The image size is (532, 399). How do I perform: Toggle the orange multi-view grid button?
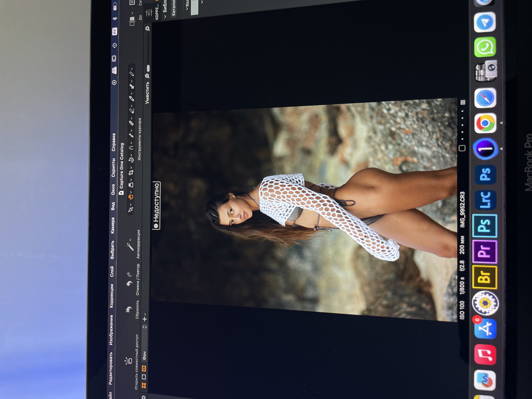point(144,385)
